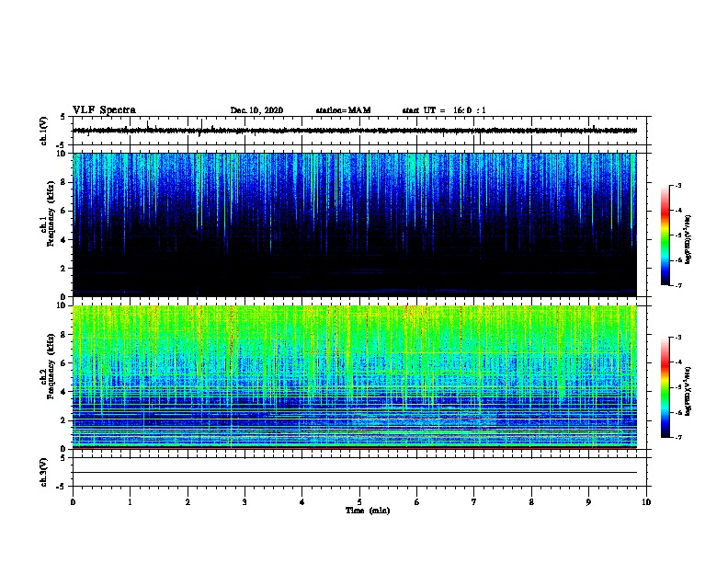Click the "-5" tick of ch.1(V) axis
728x563 pixels.
[x=63, y=145]
